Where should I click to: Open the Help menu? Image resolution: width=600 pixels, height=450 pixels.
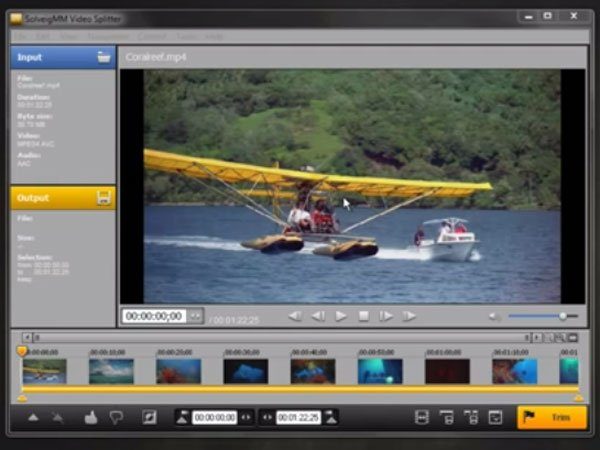215,35
